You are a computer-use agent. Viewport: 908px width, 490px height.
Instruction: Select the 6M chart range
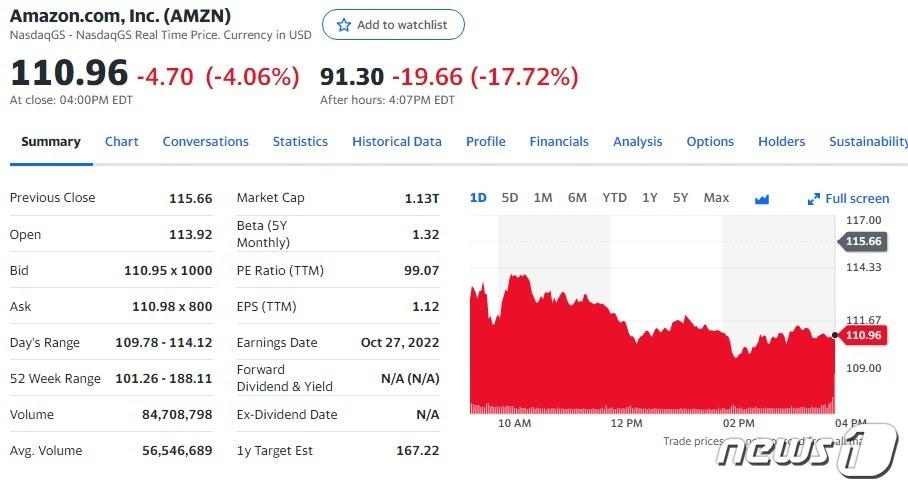coord(577,198)
